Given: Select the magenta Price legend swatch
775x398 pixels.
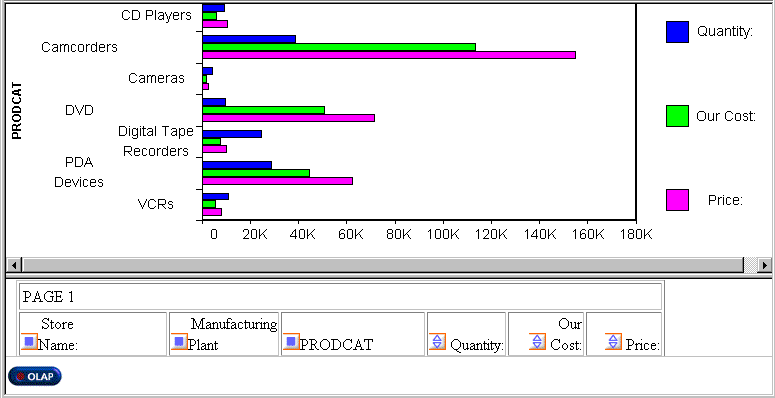Looking at the screenshot, I should click(x=677, y=200).
